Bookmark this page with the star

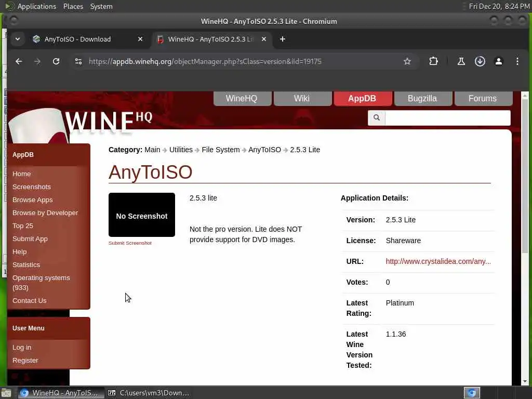pyautogui.click(x=407, y=61)
